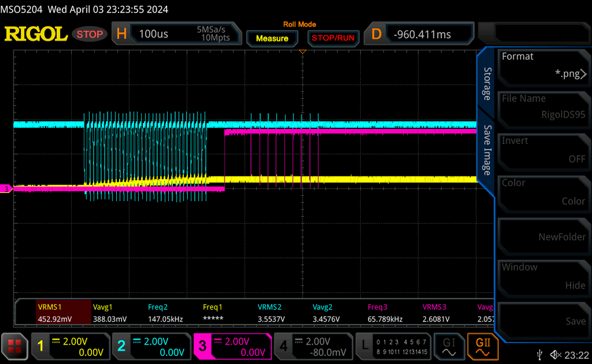Open the red function navigation grid icon
This screenshot has width=592, height=364.
click(15, 346)
